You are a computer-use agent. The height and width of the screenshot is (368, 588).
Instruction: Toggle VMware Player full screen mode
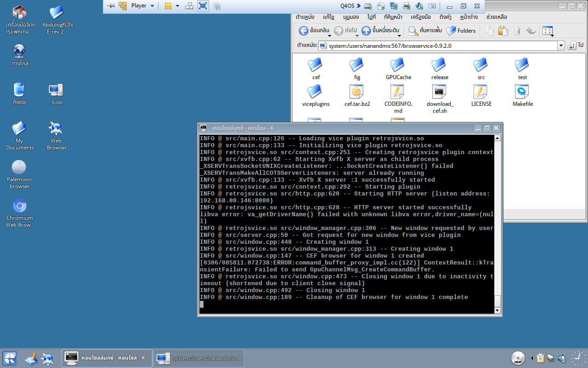pos(203,6)
